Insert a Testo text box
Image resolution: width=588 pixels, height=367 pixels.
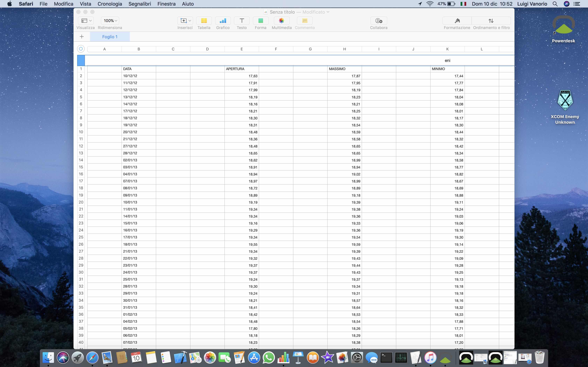[x=241, y=23]
